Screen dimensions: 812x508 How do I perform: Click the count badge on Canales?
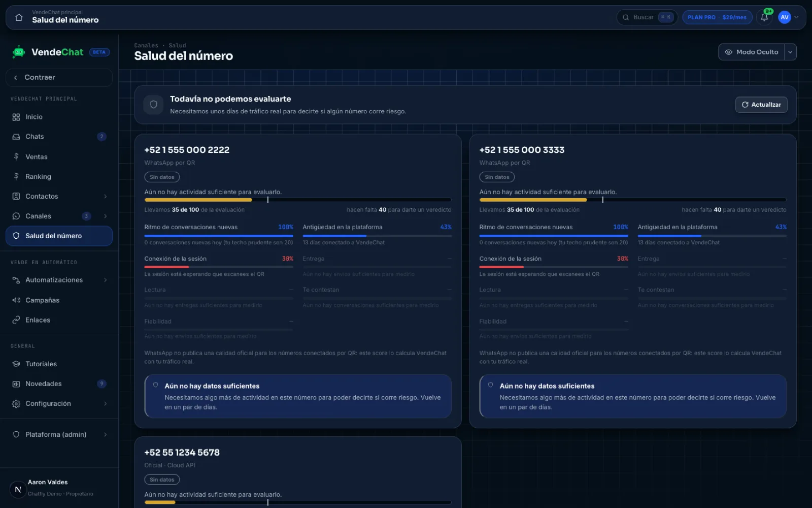coord(86,216)
